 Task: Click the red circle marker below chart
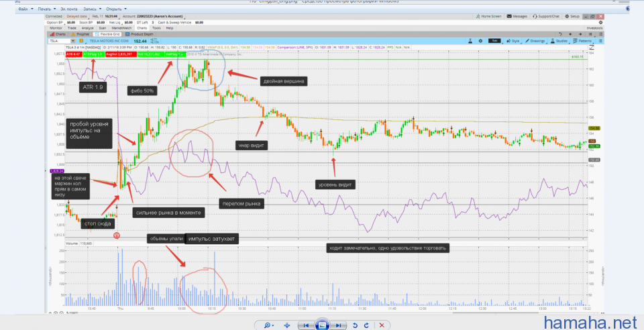(x=117, y=235)
